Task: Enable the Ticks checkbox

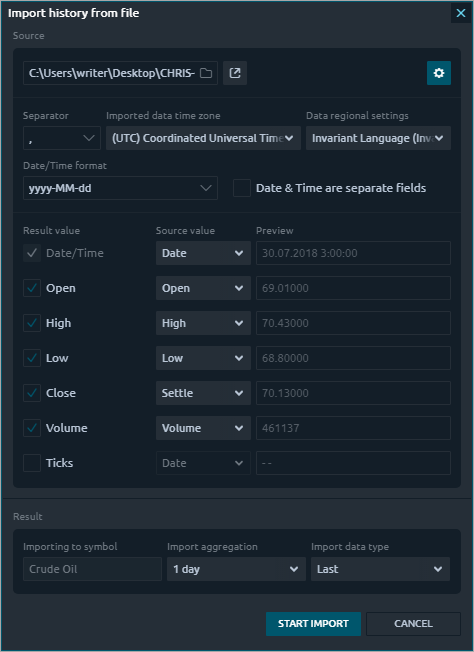Action: click(32, 463)
